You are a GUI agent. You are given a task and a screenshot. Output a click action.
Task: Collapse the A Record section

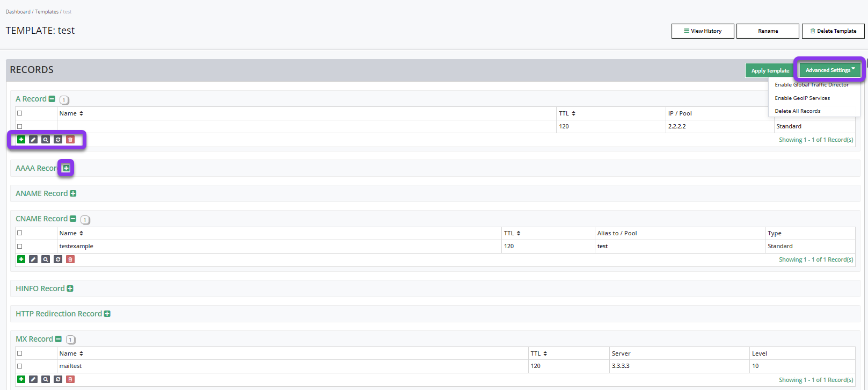coord(52,99)
